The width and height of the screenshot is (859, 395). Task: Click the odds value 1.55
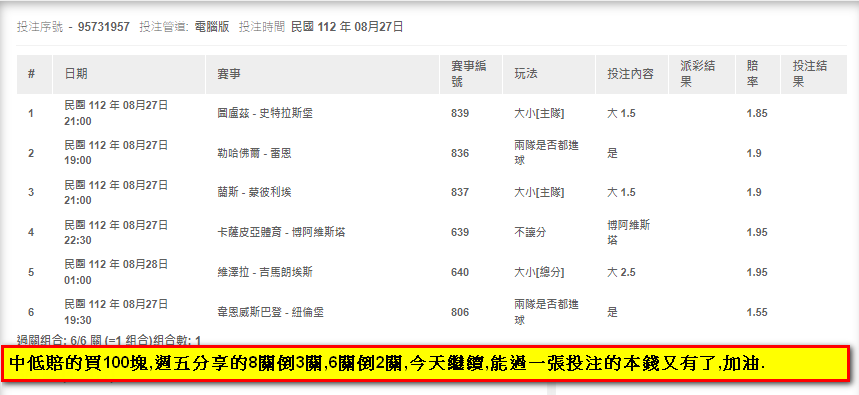(x=757, y=312)
